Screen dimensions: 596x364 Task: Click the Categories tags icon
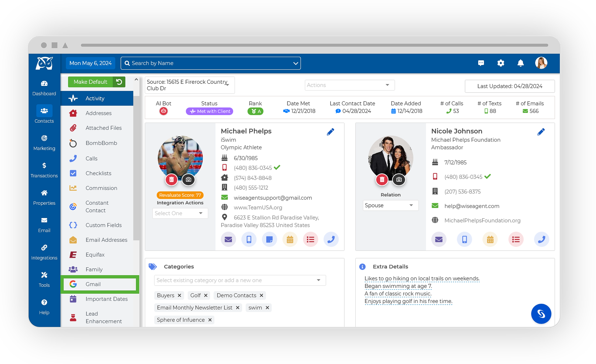pyautogui.click(x=153, y=266)
